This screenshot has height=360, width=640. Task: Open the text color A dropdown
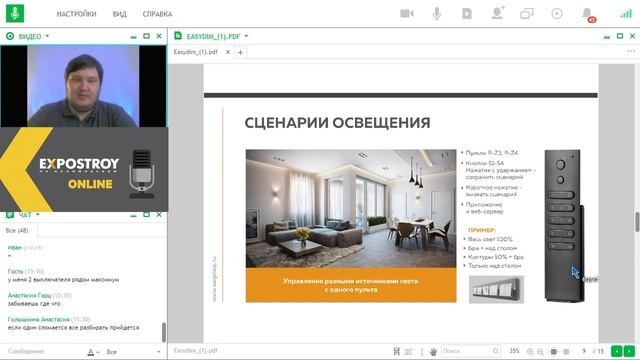tap(93, 352)
